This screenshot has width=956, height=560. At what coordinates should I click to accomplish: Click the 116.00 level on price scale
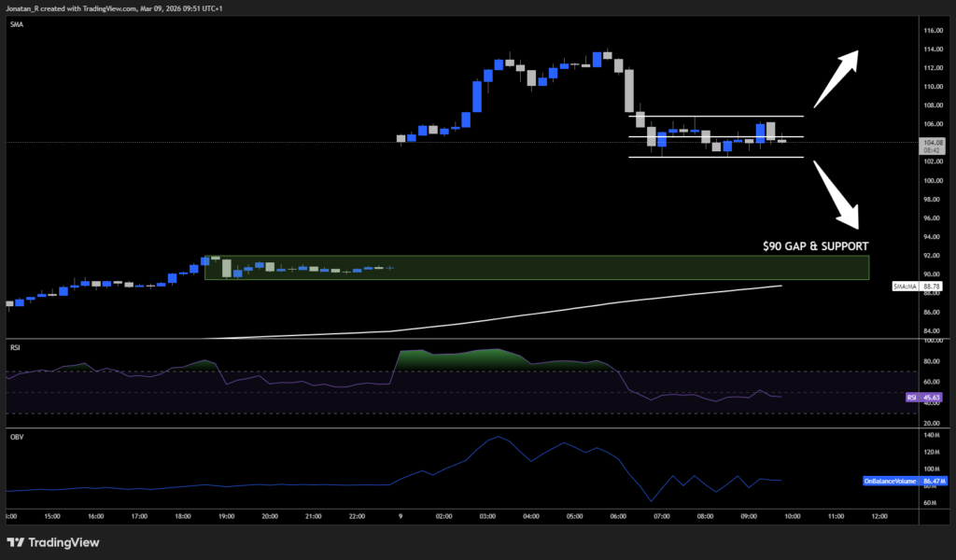(x=932, y=31)
